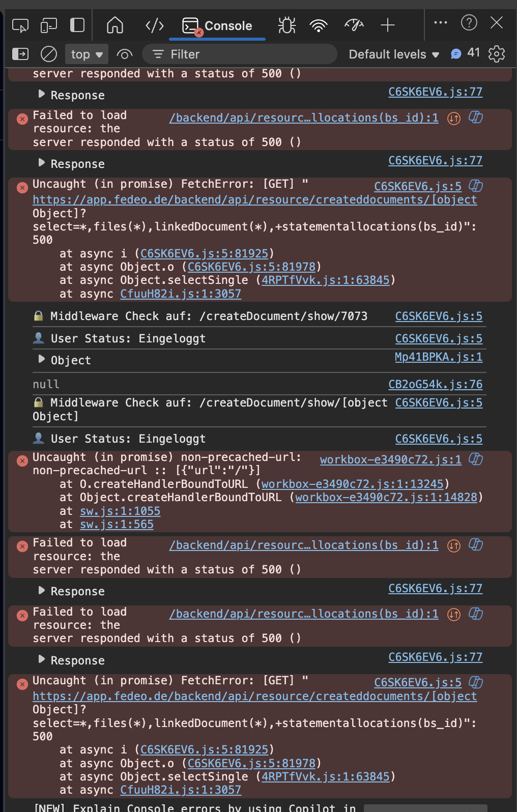Open the Performance panel gauge icon
The image size is (517, 812).
[354, 25]
